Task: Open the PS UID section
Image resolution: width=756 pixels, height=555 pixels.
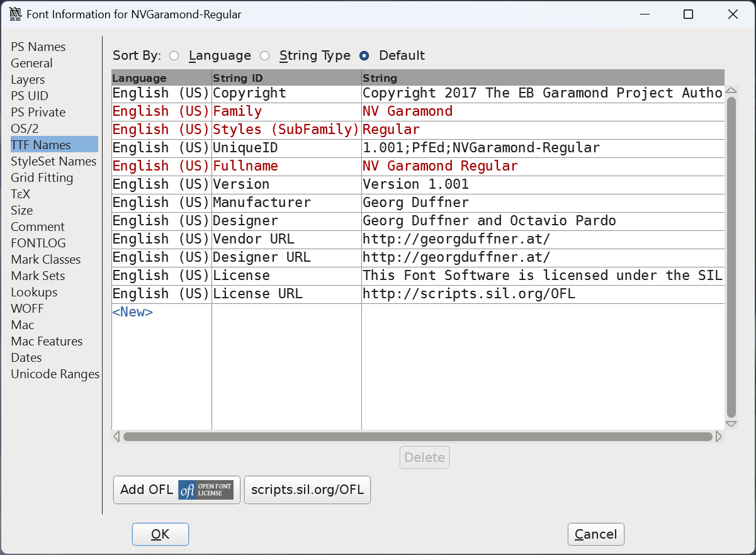Action: [30, 96]
